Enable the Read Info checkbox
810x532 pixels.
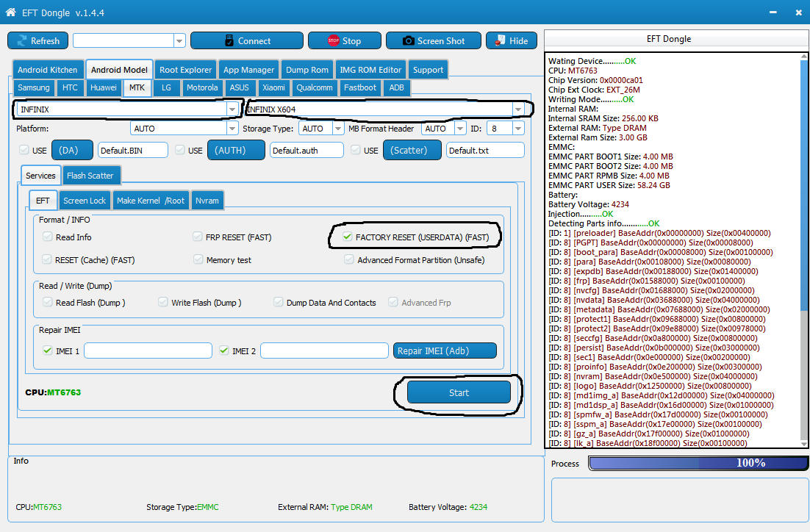[x=48, y=237]
